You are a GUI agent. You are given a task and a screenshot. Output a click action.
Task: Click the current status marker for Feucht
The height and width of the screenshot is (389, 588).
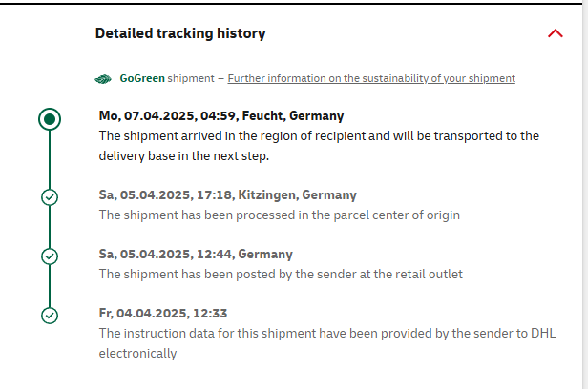click(x=51, y=119)
